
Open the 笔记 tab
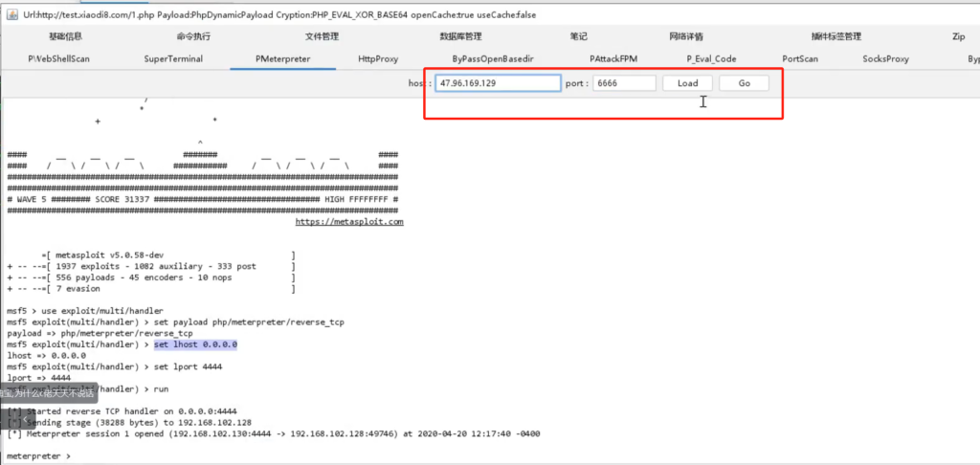(x=579, y=37)
